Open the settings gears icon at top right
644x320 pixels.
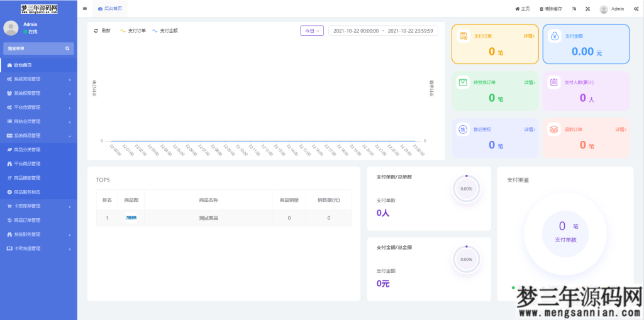click(636, 9)
